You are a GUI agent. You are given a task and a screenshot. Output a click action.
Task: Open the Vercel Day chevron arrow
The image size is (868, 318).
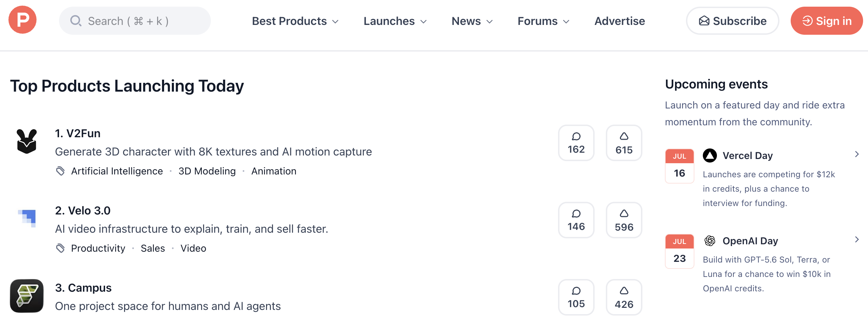pos(857,154)
